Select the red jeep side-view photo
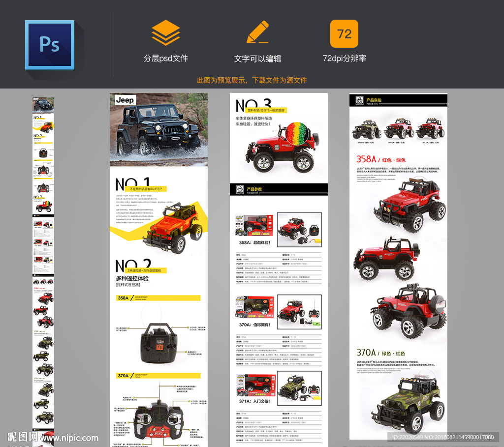This screenshot has width=504, height=447. [387, 259]
